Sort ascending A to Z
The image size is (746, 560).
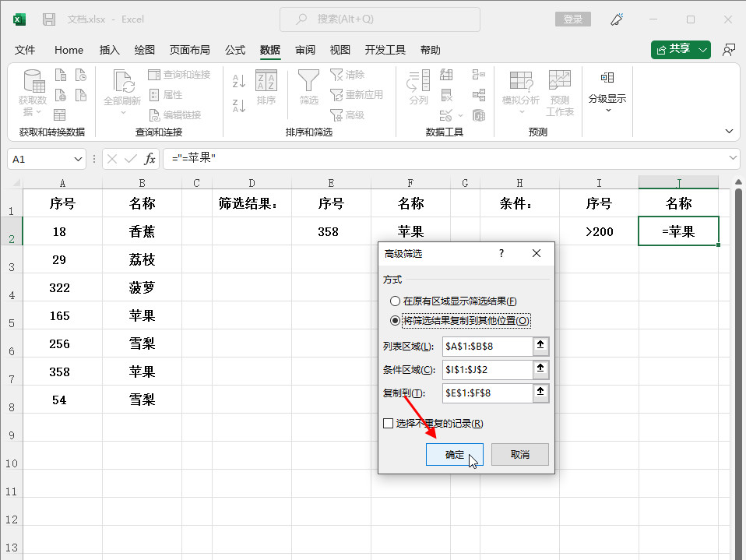tap(239, 81)
